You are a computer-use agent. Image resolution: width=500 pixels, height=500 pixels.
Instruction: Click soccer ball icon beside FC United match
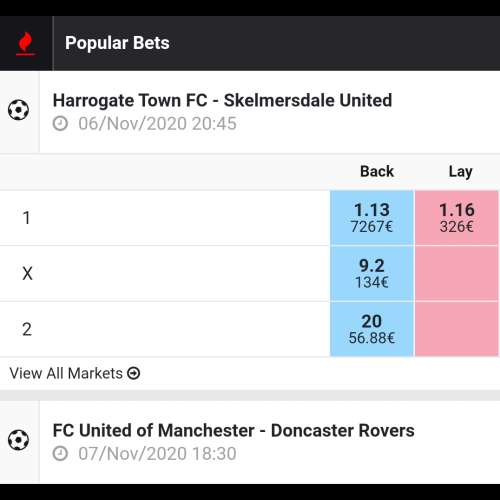[18, 440]
